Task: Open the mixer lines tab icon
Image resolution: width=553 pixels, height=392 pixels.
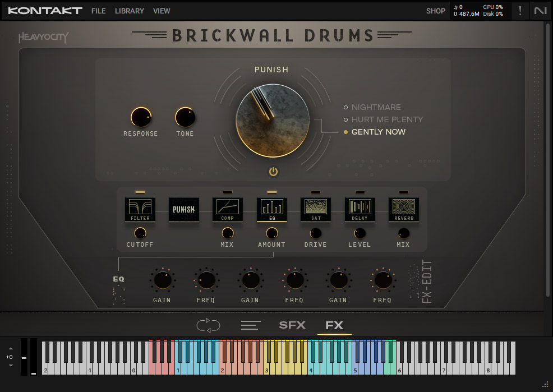Action: pos(251,325)
